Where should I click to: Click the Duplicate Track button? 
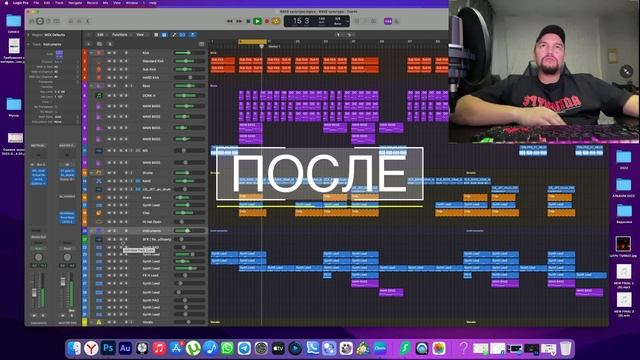pyautogui.click(x=99, y=44)
